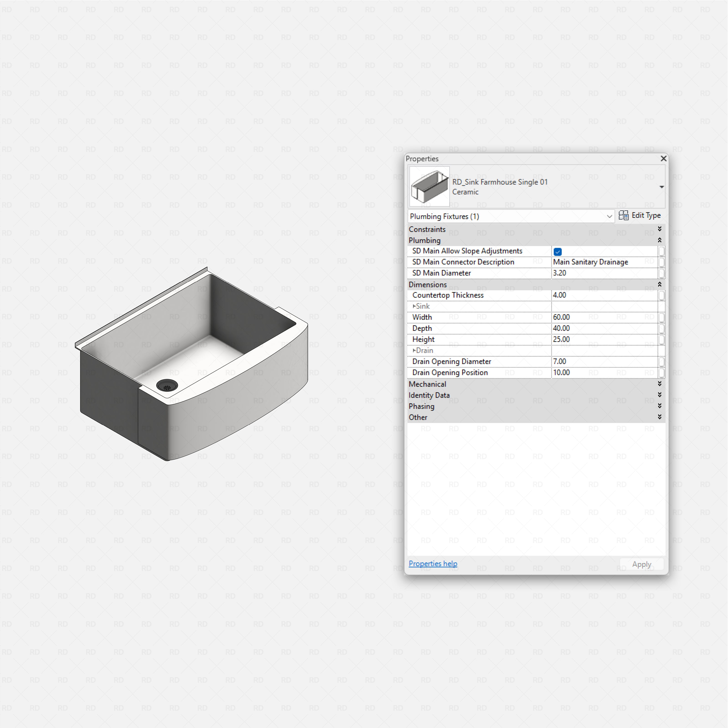Click the sink family preview thumbnail
Viewport: 728px width, 728px height.
point(429,186)
